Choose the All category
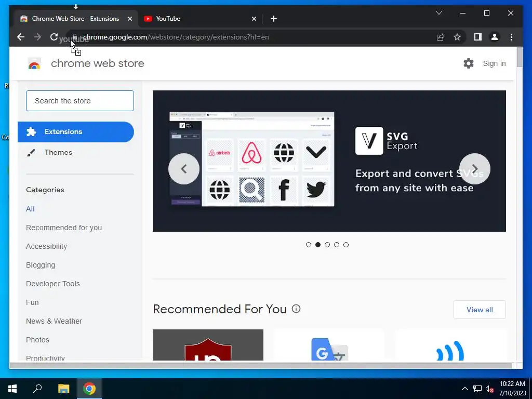This screenshot has width=532, height=399. tap(30, 209)
